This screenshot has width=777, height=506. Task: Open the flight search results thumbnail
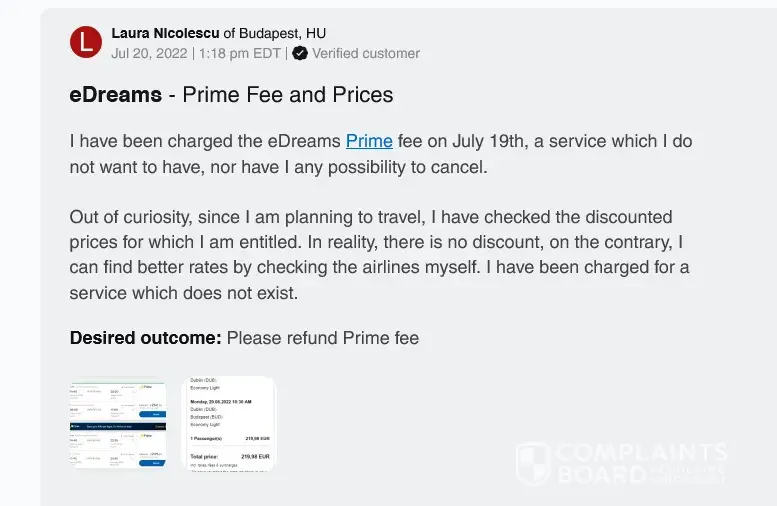click(x=118, y=424)
